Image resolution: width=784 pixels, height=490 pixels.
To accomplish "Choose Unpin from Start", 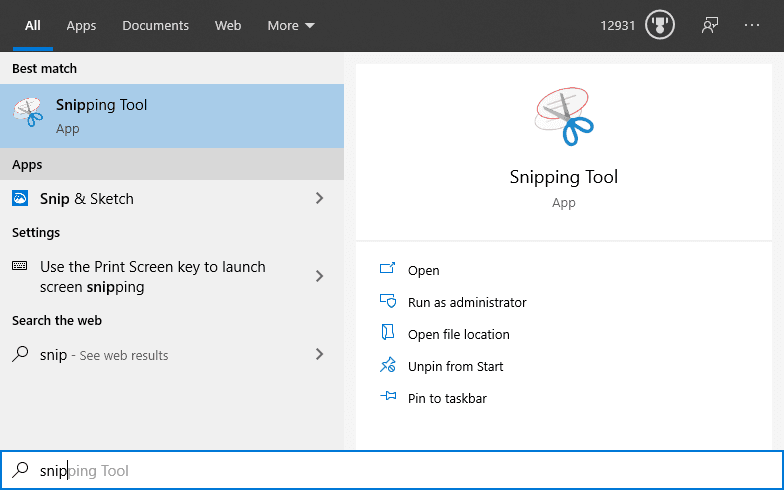I will click(x=455, y=366).
